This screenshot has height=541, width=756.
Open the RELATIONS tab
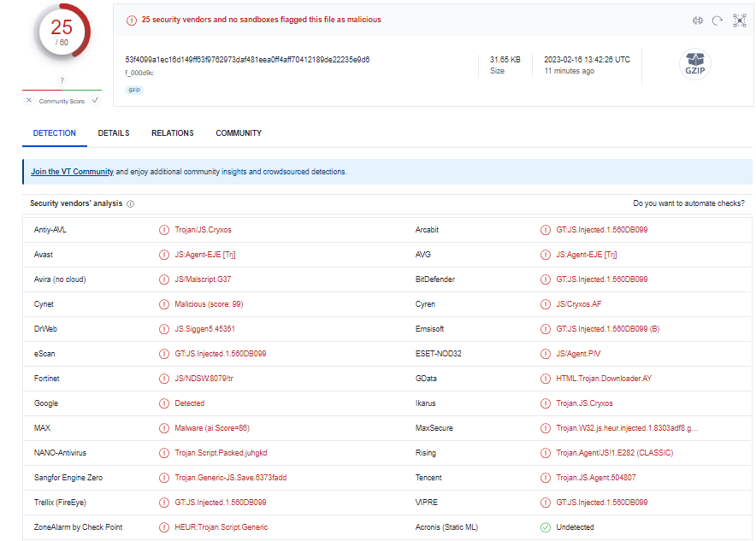(x=172, y=133)
